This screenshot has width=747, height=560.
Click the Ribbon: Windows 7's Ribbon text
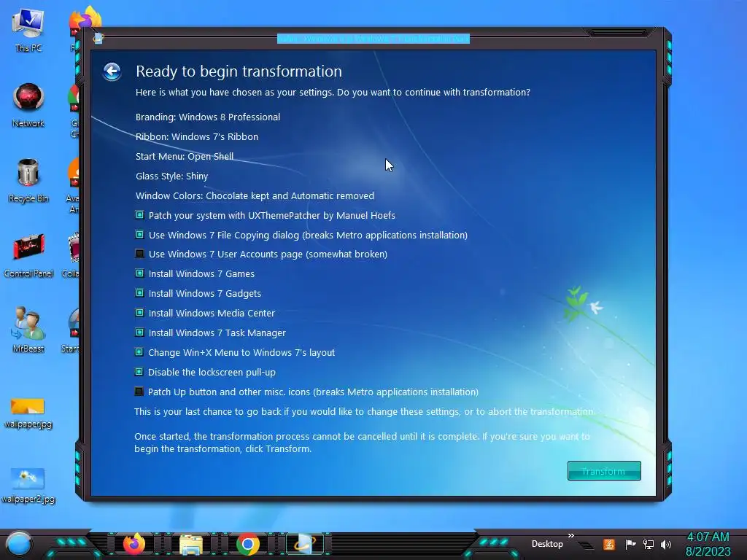(x=197, y=136)
